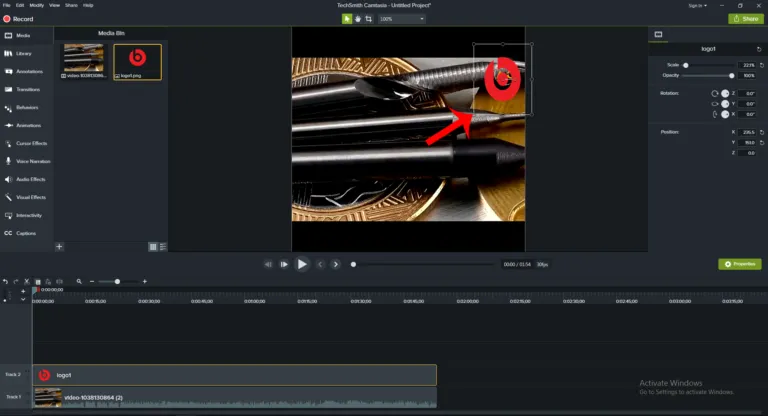
Task: Select the Crop tool on canvas toolbar
Action: coord(368,18)
